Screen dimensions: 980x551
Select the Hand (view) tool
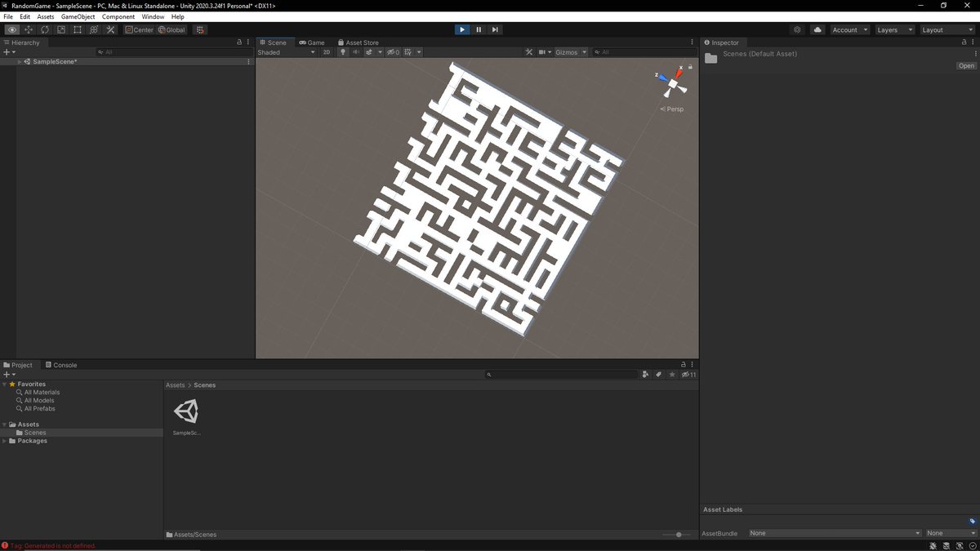(x=12, y=29)
